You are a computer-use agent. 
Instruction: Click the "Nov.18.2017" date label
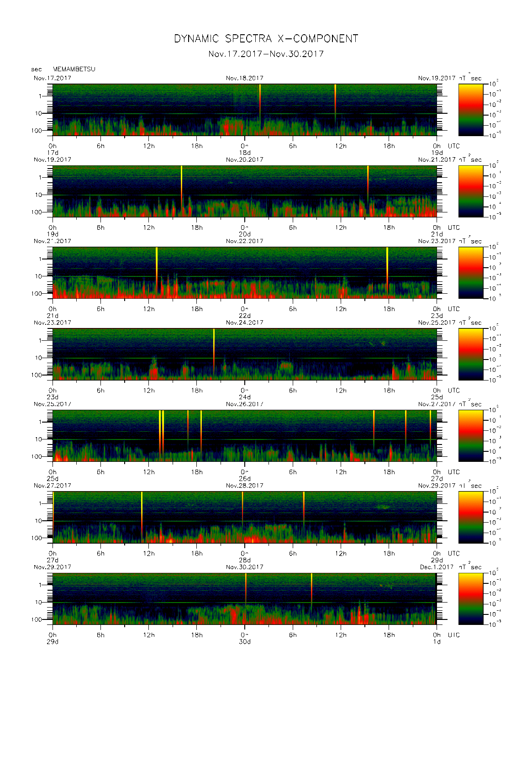pyautogui.click(x=244, y=78)
